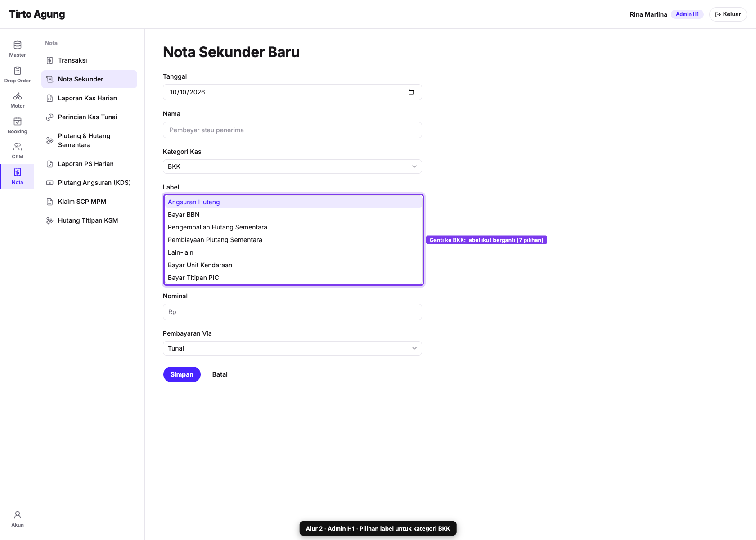Click the Batal button
Image resolution: width=756 pixels, height=540 pixels.
coord(220,374)
